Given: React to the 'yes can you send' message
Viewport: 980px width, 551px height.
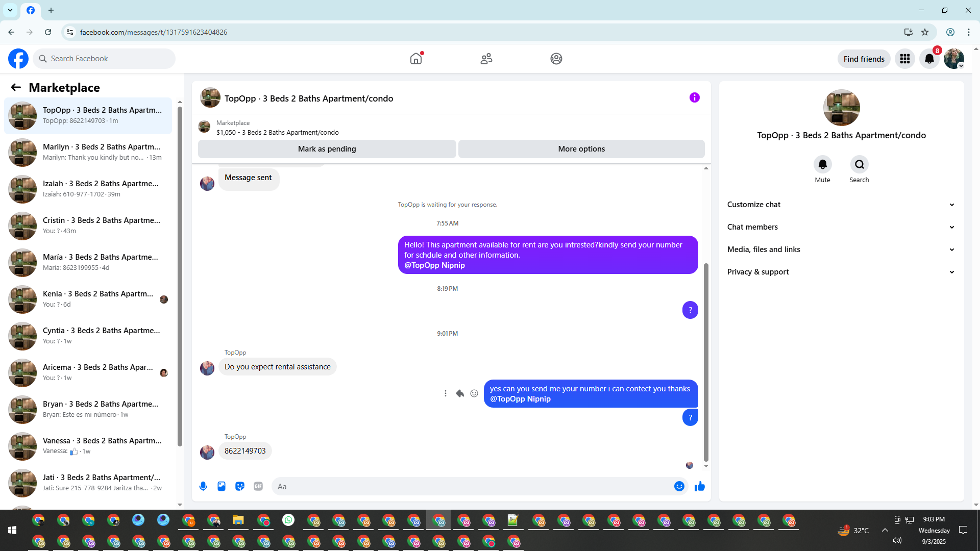Looking at the screenshot, I should [x=474, y=393].
